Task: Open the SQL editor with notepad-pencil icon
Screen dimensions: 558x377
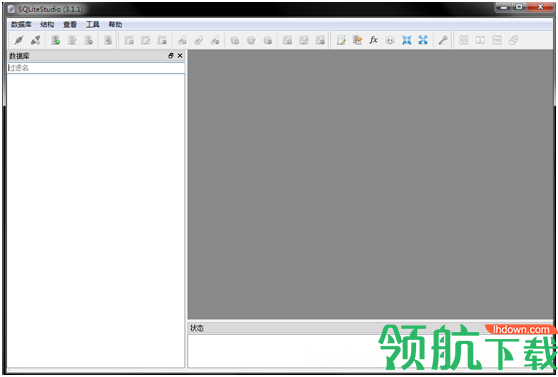Action: point(341,40)
